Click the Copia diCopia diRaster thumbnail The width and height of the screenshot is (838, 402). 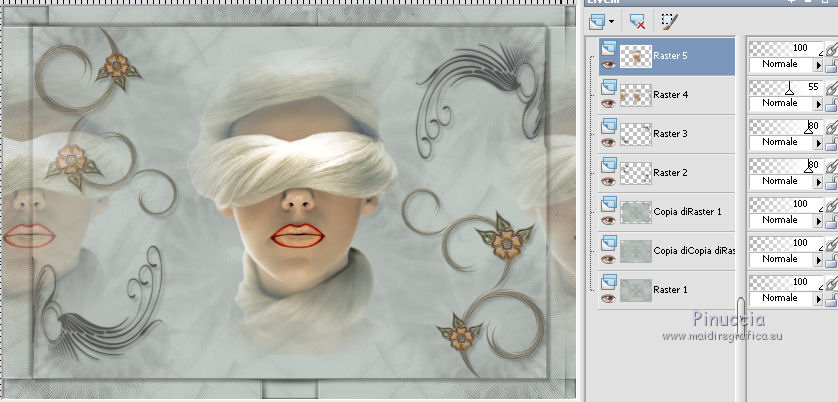pos(636,250)
